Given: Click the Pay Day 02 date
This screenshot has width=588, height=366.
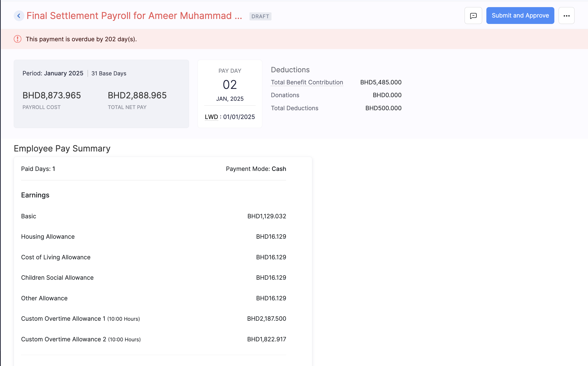Looking at the screenshot, I should [x=229, y=85].
